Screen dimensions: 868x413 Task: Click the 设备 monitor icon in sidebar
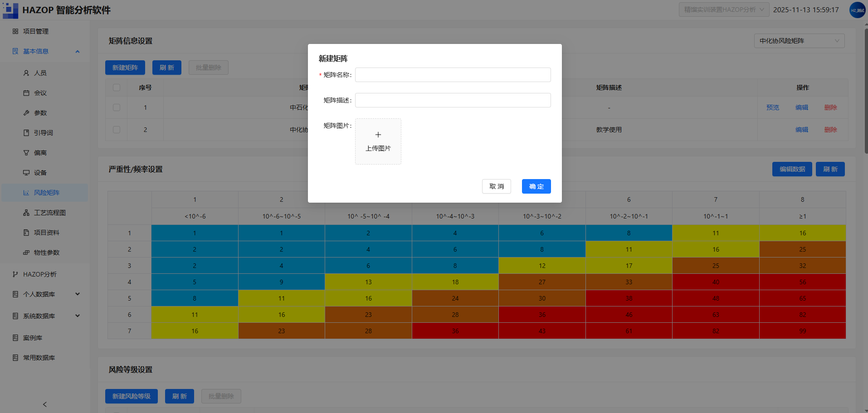click(x=26, y=173)
